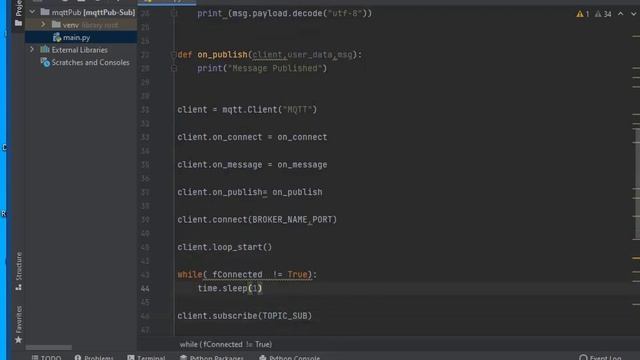Go to previous highlighted error arrow
The width and height of the screenshot is (640, 360).
coord(620,14)
